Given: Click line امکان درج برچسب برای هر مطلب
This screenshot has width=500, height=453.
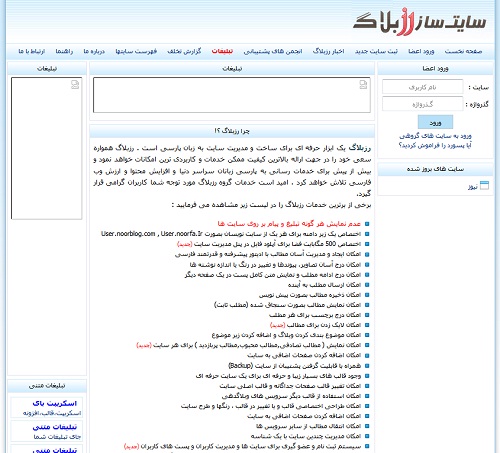Looking at the screenshot, I should click(x=315, y=315).
